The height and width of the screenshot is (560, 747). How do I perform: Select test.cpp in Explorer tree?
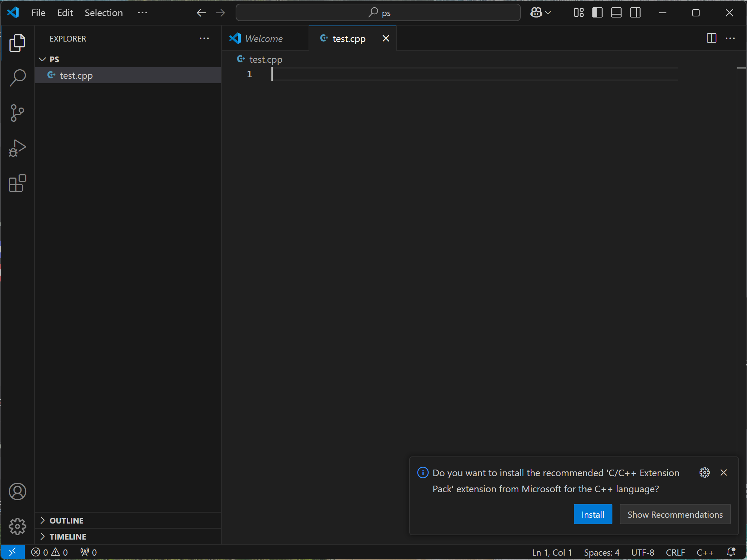[128, 75]
